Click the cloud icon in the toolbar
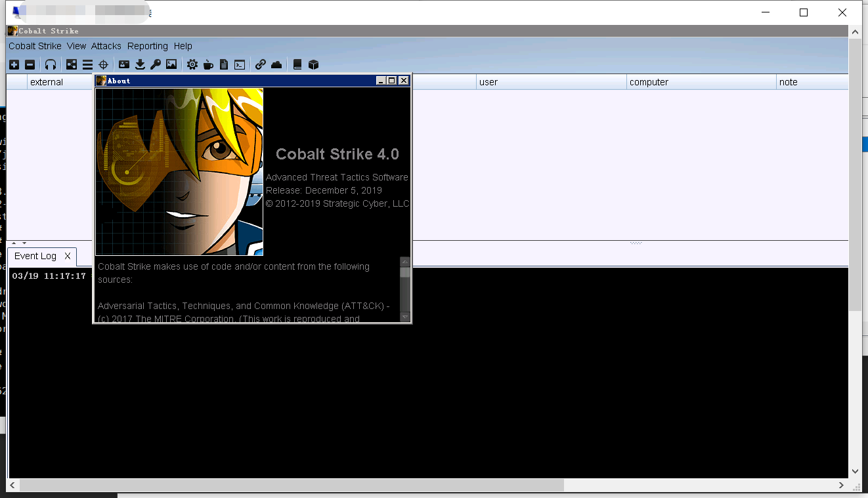Image resolution: width=868 pixels, height=498 pixels. [x=276, y=64]
